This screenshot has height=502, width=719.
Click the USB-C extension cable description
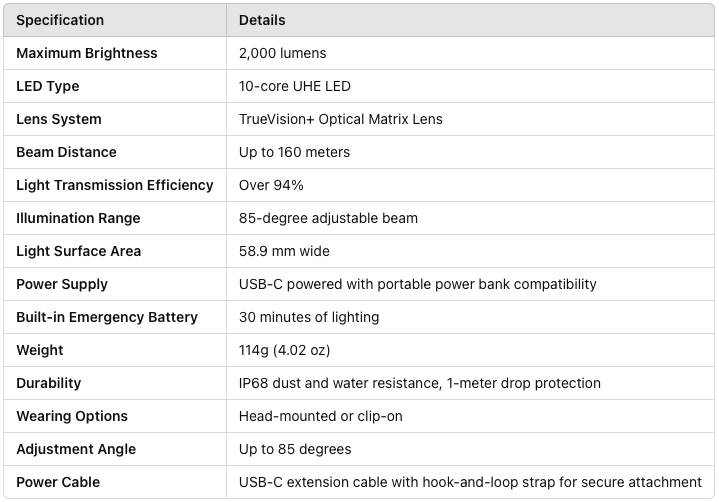click(x=470, y=482)
